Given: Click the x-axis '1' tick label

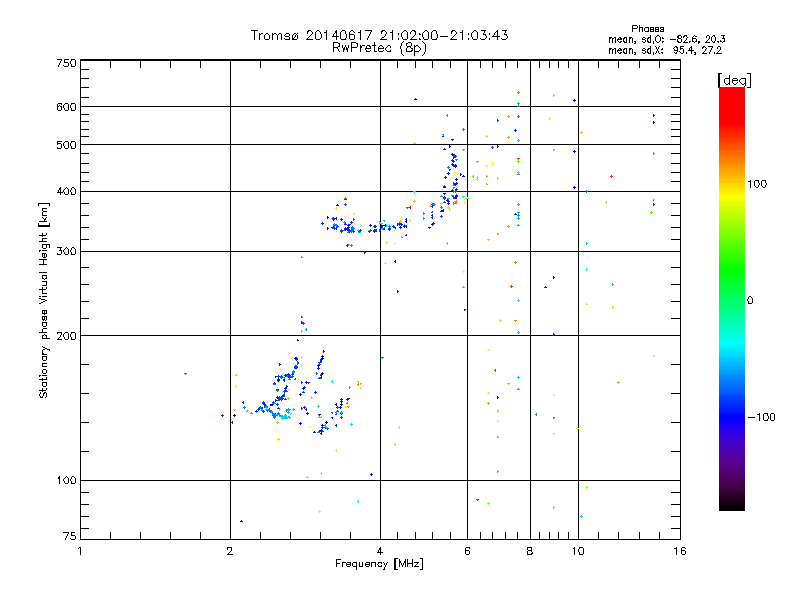Looking at the screenshot, I should pos(80,551).
